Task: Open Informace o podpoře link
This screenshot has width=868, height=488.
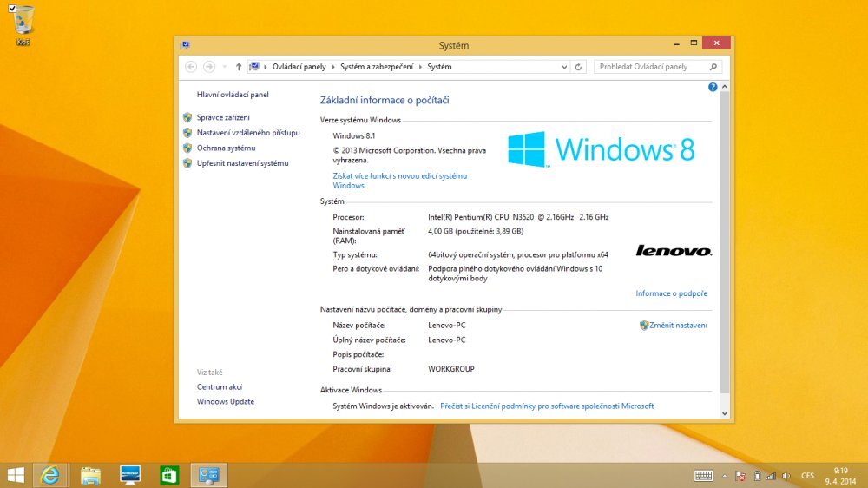Action: point(672,293)
